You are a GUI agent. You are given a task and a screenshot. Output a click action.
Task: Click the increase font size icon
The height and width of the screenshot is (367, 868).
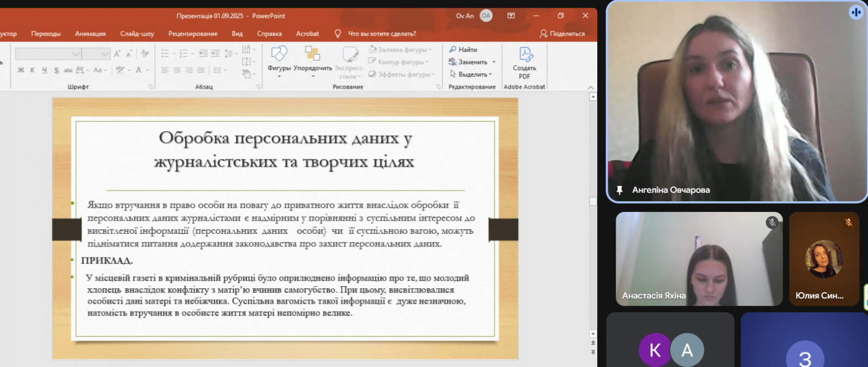[x=117, y=54]
